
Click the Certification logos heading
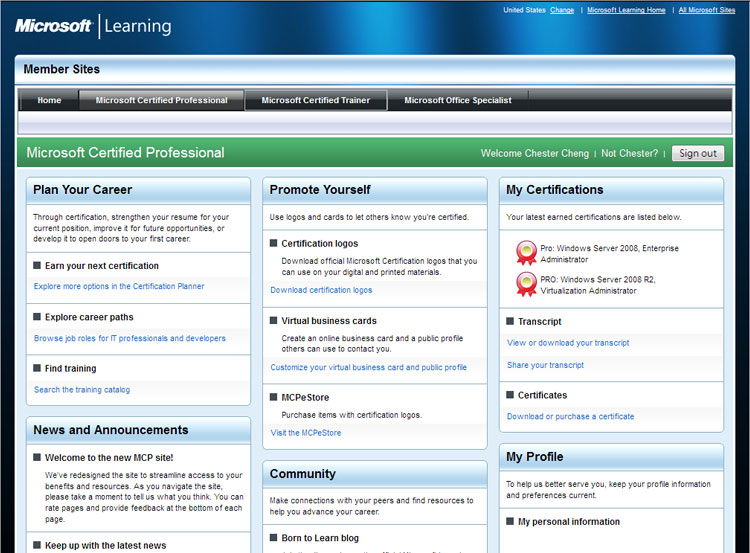[320, 243]
